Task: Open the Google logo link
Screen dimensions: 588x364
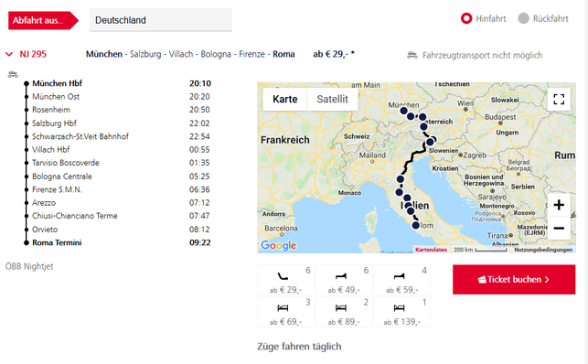Action: pyautogui.click(x=278, y=245)
